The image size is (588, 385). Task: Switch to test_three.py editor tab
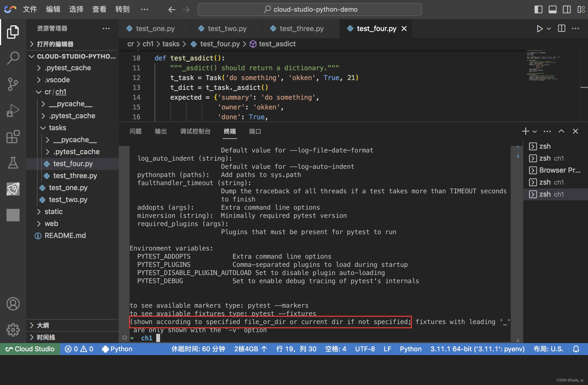click(x=301, y=28)
